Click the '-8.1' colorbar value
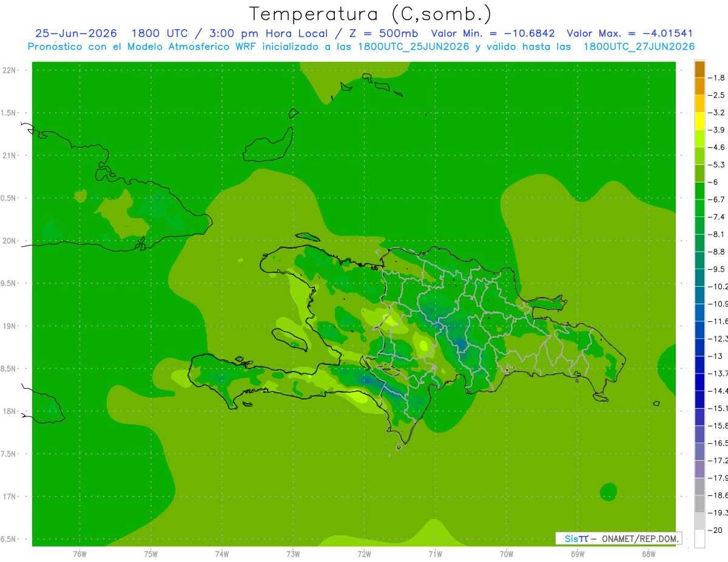The image size is (728, 562). tap(717, 234)
